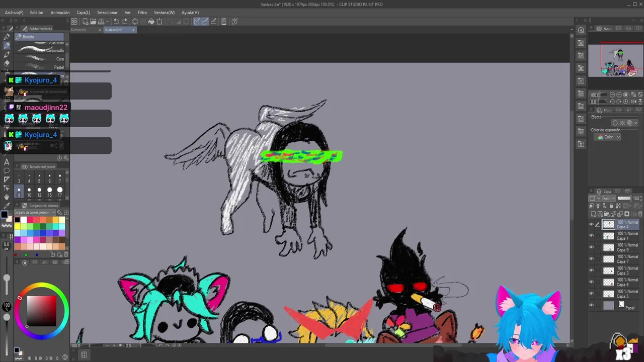Select layer Capa 6

tap(621, 282)
